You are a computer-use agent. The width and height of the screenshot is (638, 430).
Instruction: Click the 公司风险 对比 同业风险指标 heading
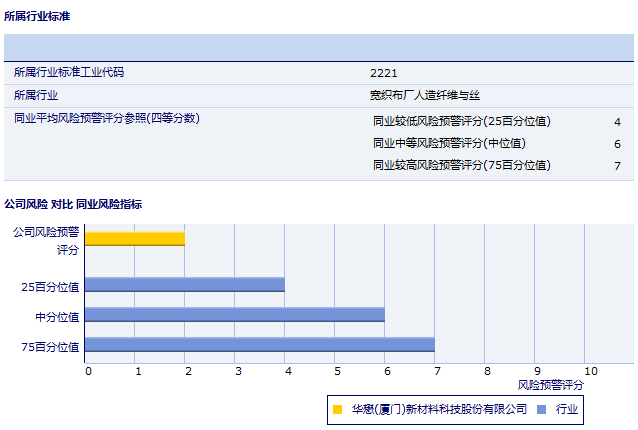coord(73,204)
